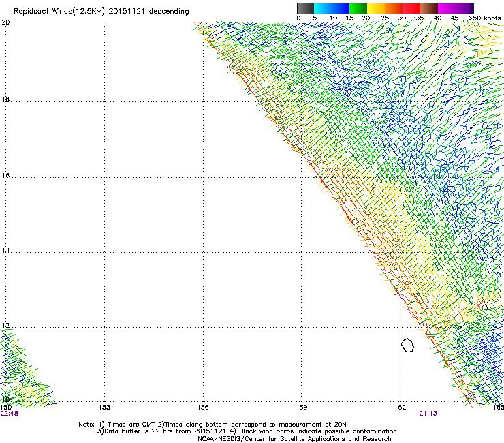Click the 14 latitude axis label
The height and width of the screenshot is (443, 504).
coord(5,251)
